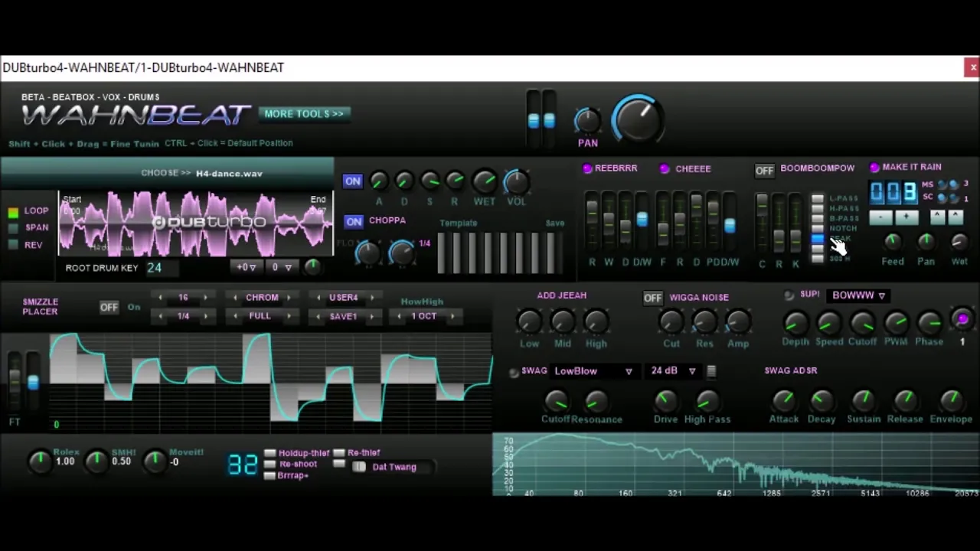Viewport: 980px width, 551px height.
Task: Toggle the LOOP indicator
Action: pyautogui.click(x=13, y=212)
